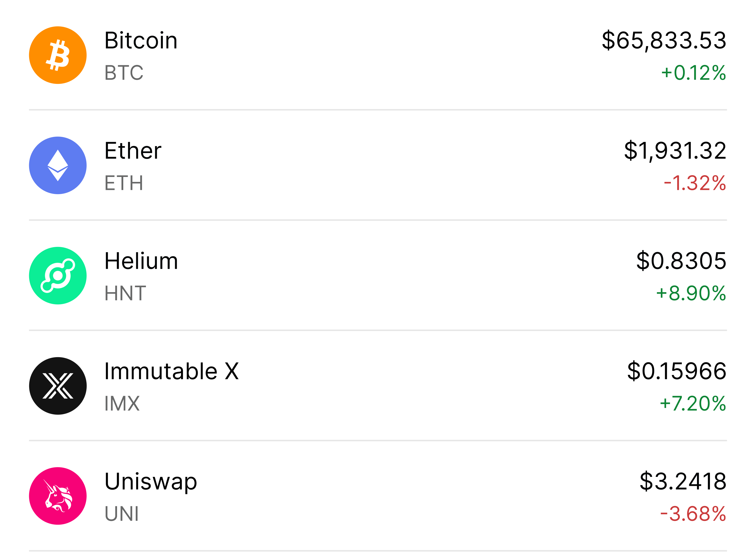Open the Ether asset name
The width and height of the screenshot is (756, 560).
click(x=133, y=151)
